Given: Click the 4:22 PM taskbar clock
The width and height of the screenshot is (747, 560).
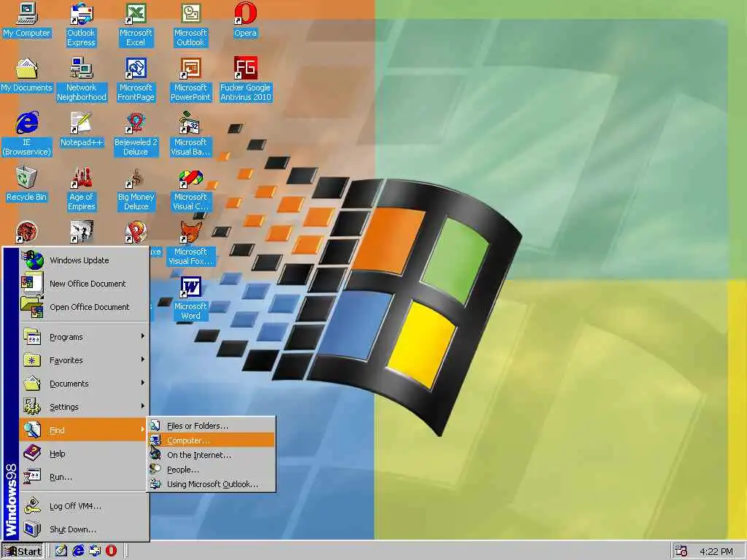Looking at the screenshot, I should pyautogui.click(x=716, y=551).
